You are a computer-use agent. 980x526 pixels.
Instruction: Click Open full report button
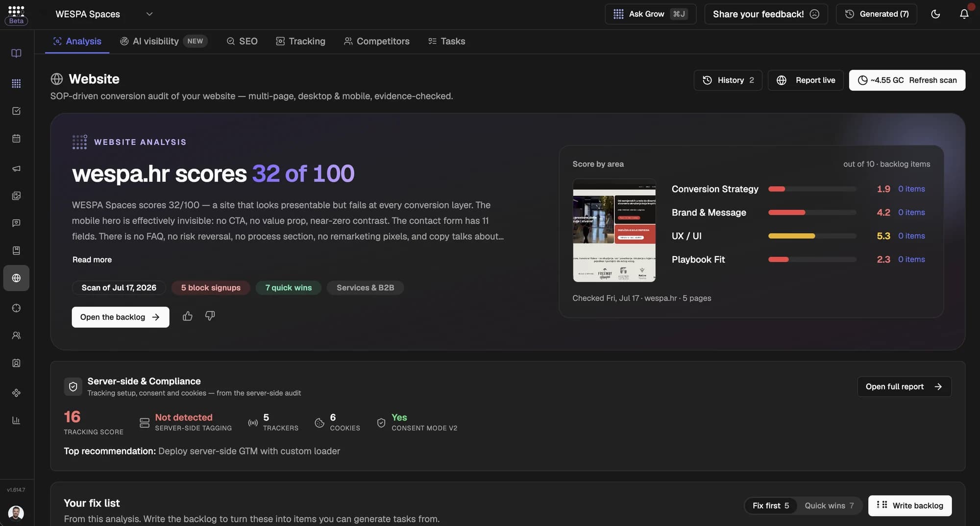click(904, 387)
